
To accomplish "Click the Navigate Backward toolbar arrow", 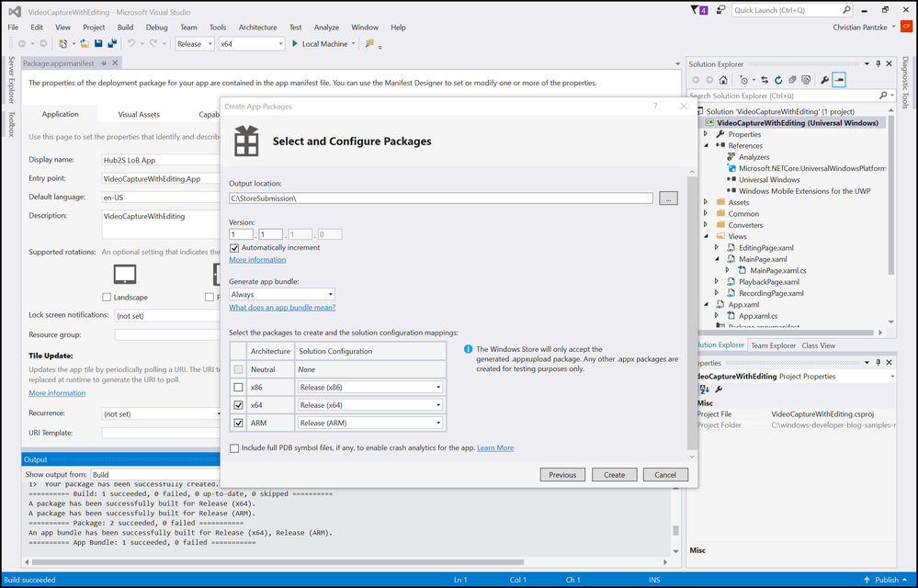I will [22, 44].
